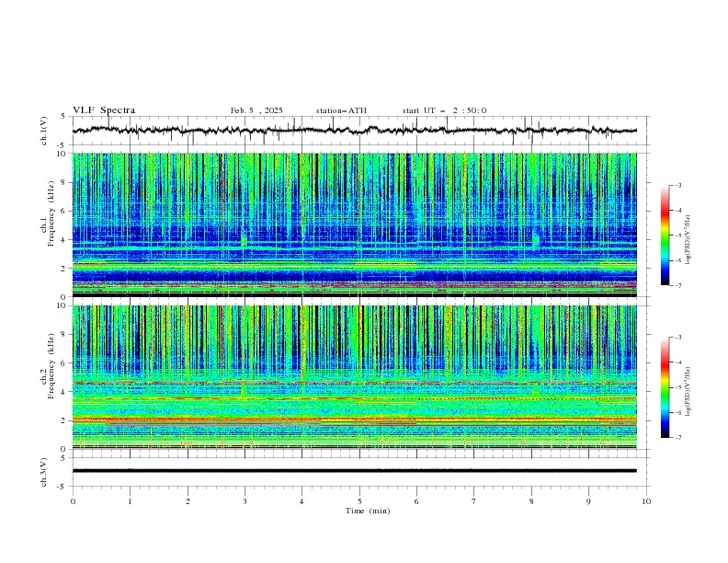Click the log(PSD) label beside the ch.2 colorbar
The height and width of the screenshot is (563, 728).
pyautogui.click(x=688, y=391)
